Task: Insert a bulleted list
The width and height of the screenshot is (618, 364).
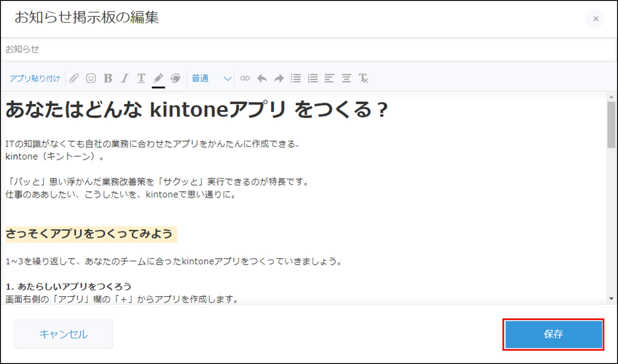Action: (x=296, y=79)
